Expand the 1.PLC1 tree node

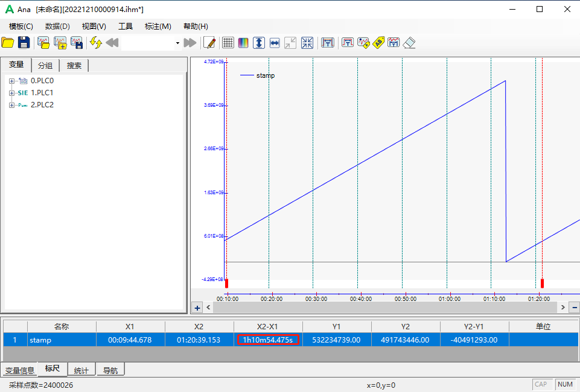[x=12, y=93]
